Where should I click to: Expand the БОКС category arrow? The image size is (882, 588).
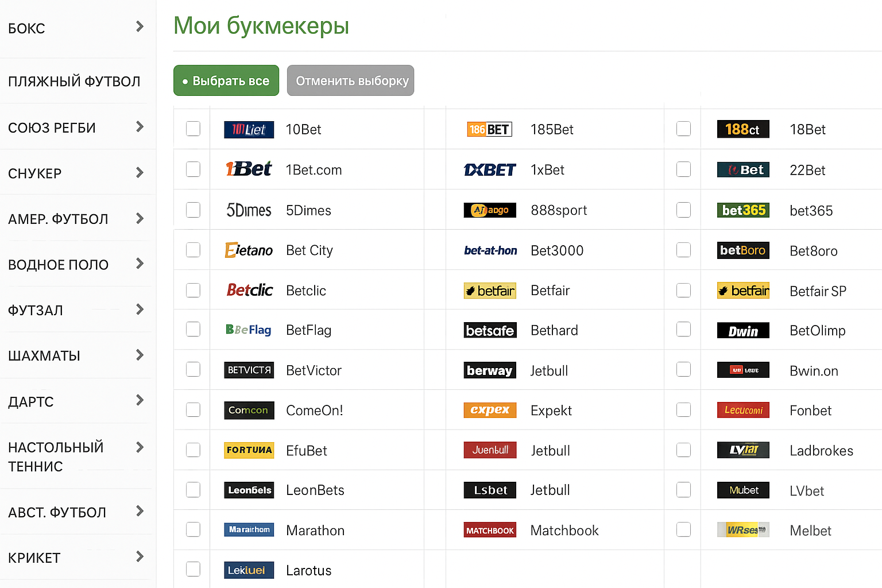point(140,26)
